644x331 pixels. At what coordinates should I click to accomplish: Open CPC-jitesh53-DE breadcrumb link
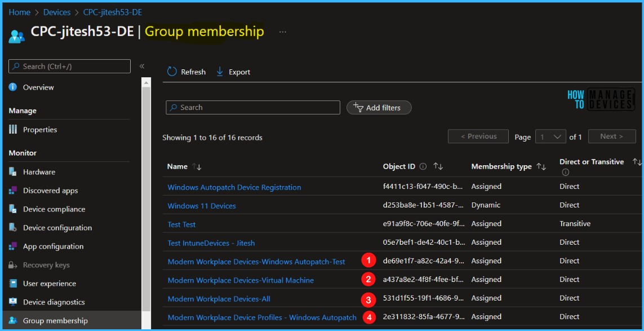113,12
